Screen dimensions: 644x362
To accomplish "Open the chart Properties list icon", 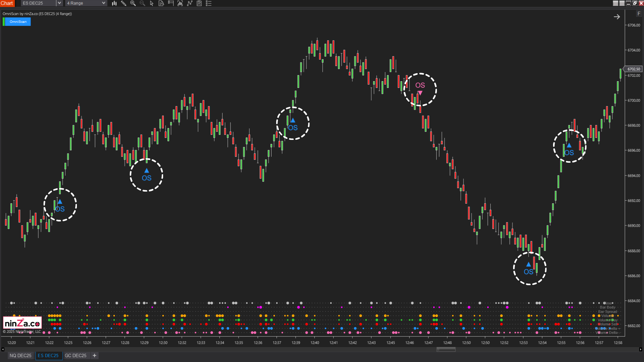I will (208, 3).
